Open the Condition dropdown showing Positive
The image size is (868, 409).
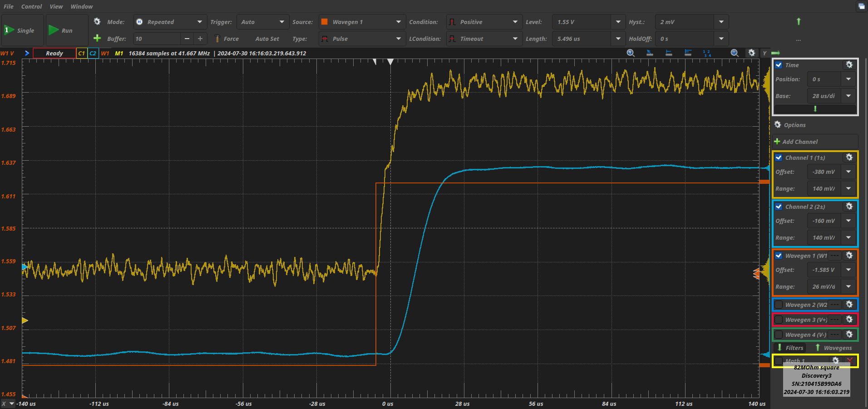(483, 22)
